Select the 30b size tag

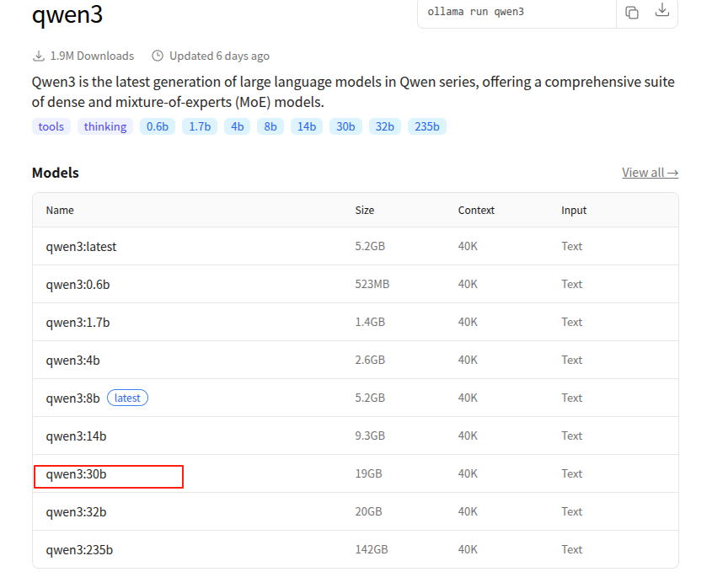tap(345, 126)
